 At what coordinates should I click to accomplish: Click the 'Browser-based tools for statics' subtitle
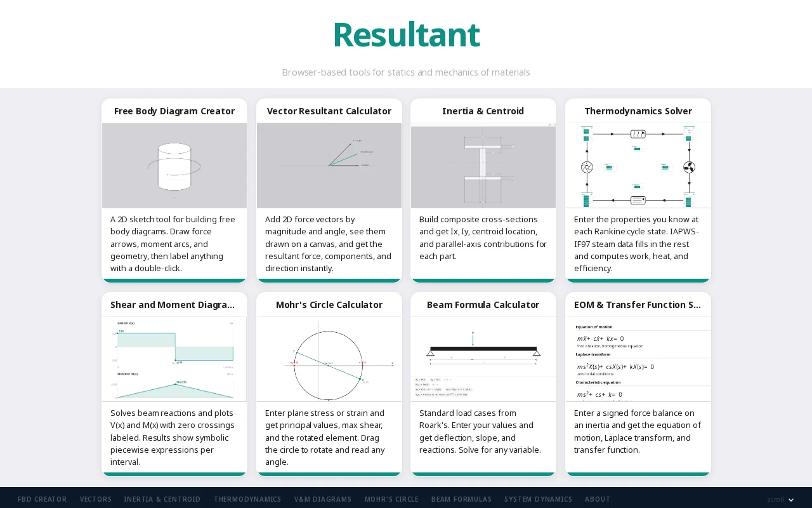point(406,72)
